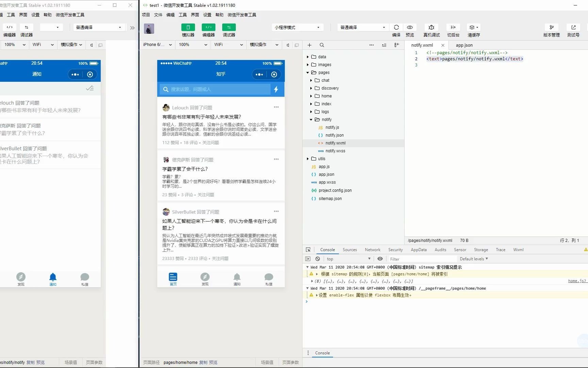Open the 100% zoom dropdown in test1 simulator
588x368 pixels.
coord(193,45)
